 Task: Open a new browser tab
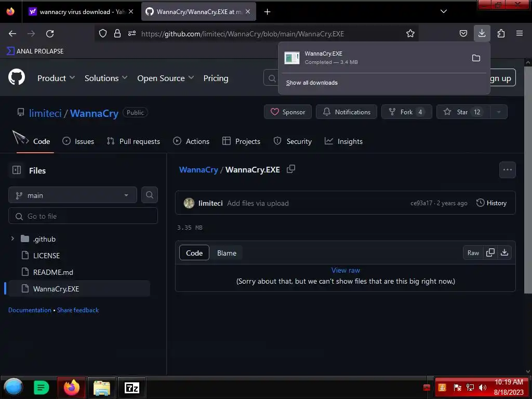tap(268, 12)
